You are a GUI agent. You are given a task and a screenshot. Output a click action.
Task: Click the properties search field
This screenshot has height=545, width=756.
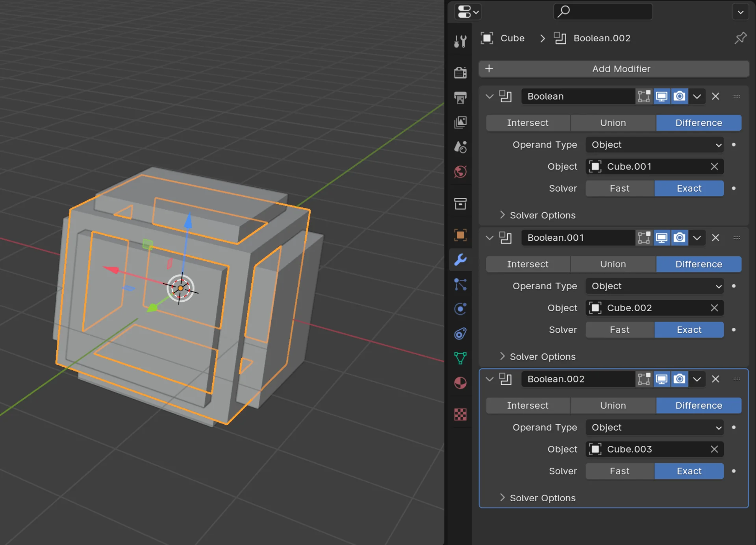(603, 12)
